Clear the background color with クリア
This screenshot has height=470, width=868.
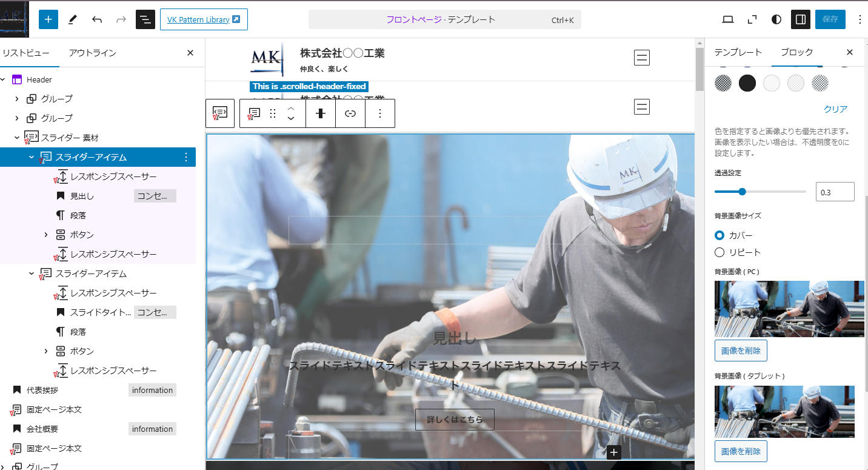click(x=835, y=109)
